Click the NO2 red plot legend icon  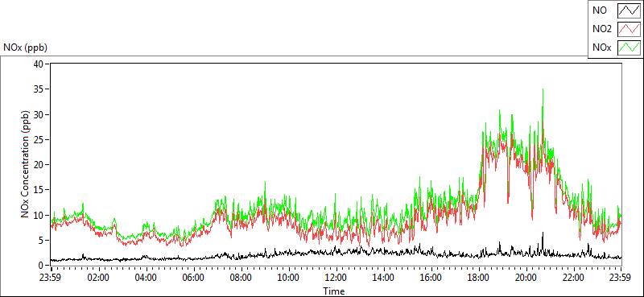click(630, 29)
